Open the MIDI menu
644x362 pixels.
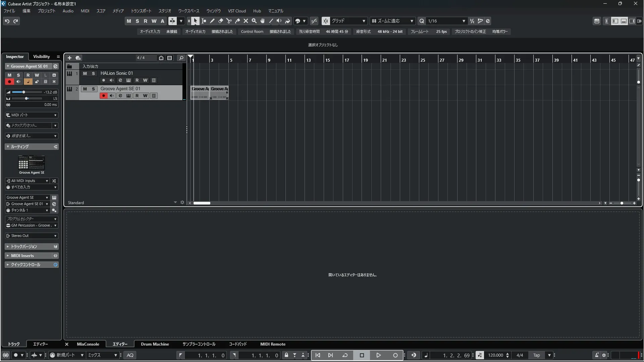(x=85, y=11)
